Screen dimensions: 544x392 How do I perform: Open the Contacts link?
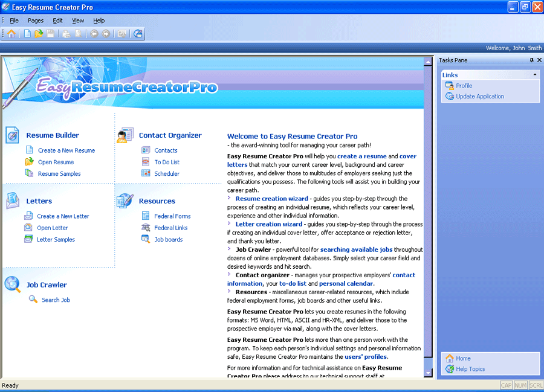click(166, 150)
